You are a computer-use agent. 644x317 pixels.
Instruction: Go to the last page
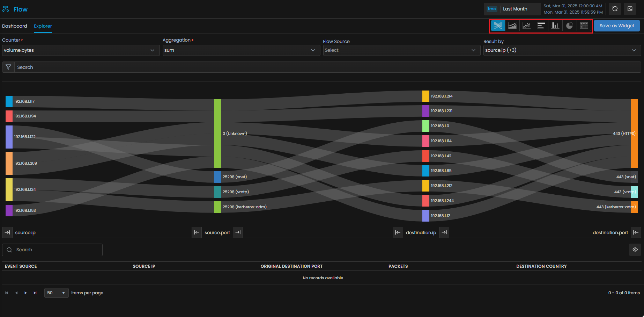coord(35,293)
